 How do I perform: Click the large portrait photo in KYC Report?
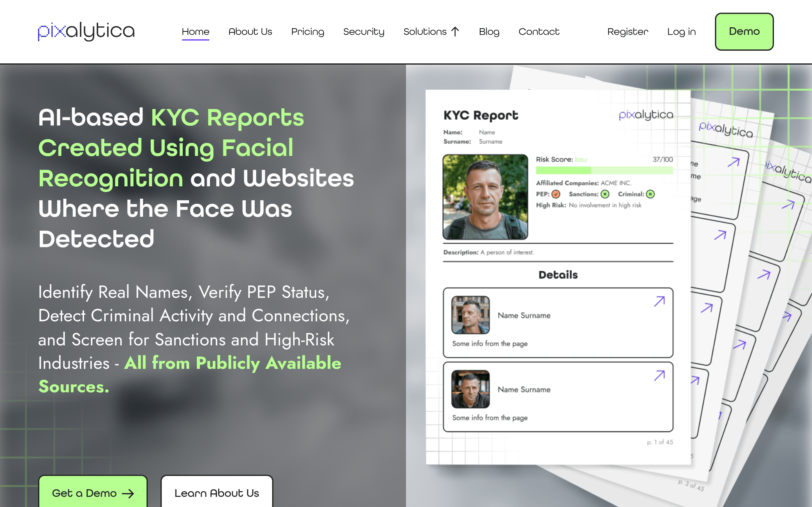point(485,197)
